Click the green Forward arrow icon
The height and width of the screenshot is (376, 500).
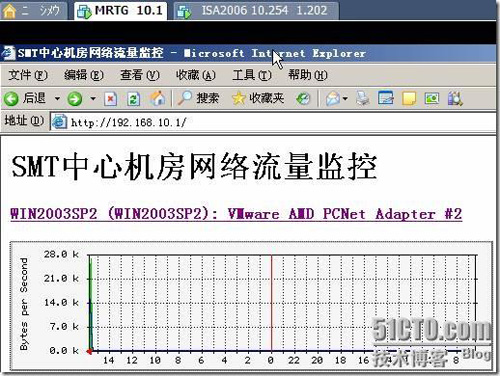coord(74,99)
